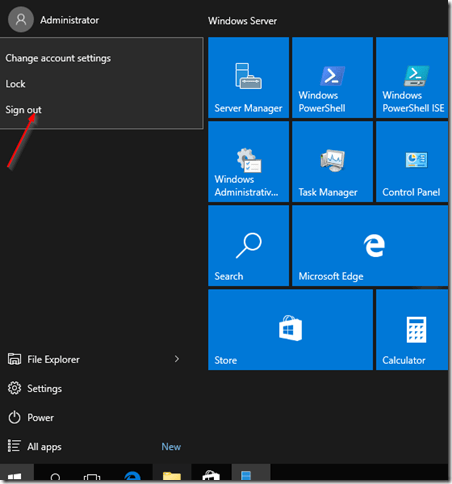Open File Explorer folder icon on taskbar
This screenshot has width=452, height=484.
[172, 475]
